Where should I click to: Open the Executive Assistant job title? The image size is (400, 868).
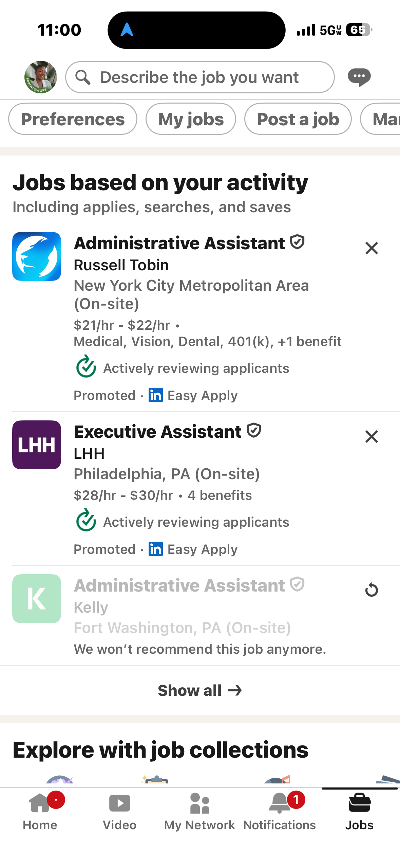pyautogui.click(x=158, y=432)
